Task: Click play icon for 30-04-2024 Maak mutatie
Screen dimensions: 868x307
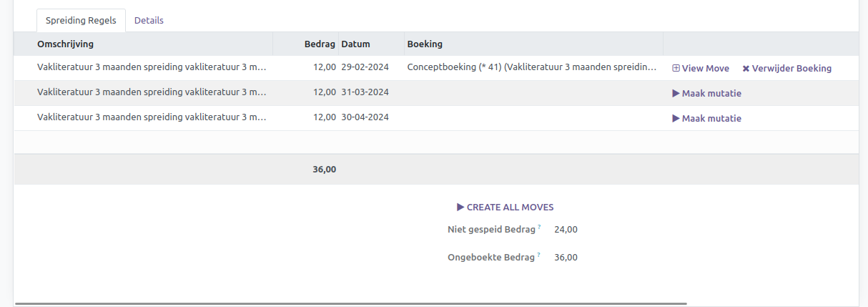Action: point(676,118)
